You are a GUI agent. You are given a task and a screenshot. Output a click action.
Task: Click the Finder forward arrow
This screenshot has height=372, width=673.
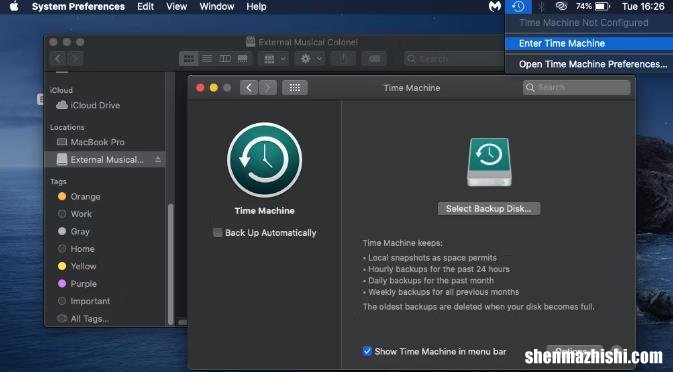75,59
